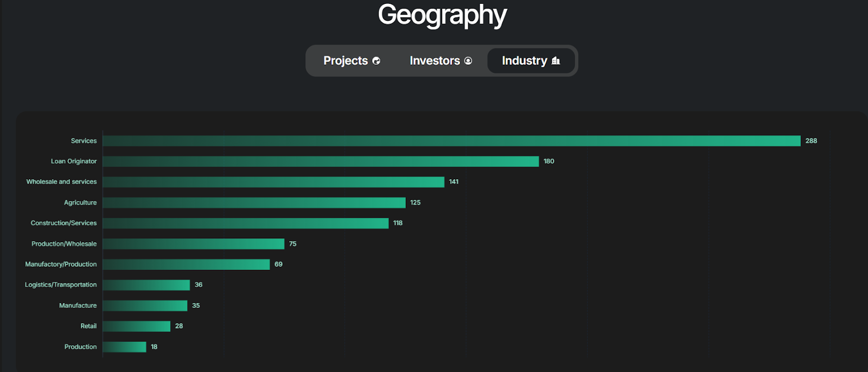Click the eye icon beside Investors
868x372 pixels.
coord(469,61)
